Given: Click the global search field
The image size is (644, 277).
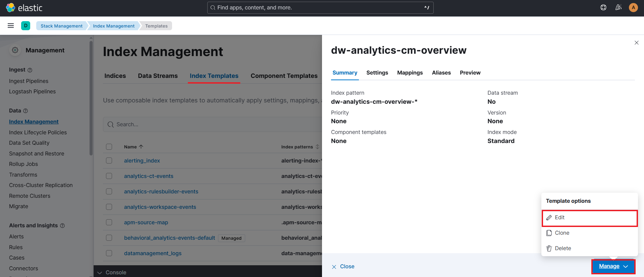Looking at the screenshot, I should click(320, 8).
